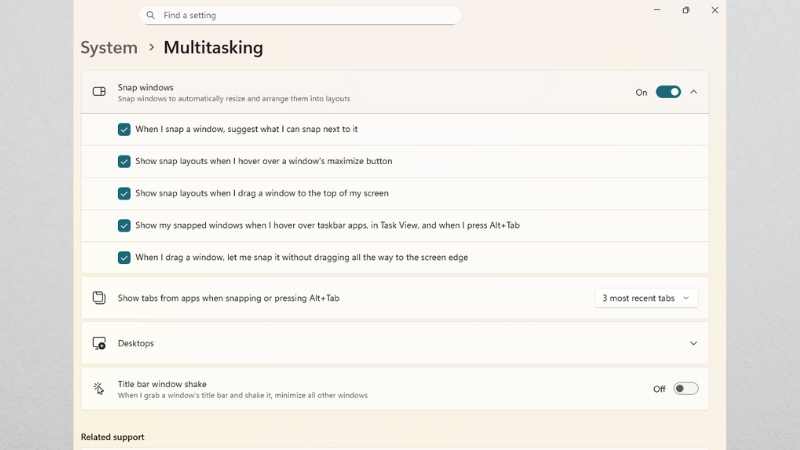Close the Settings window
Screen dimensions: 800x450
tap(715, 10)
